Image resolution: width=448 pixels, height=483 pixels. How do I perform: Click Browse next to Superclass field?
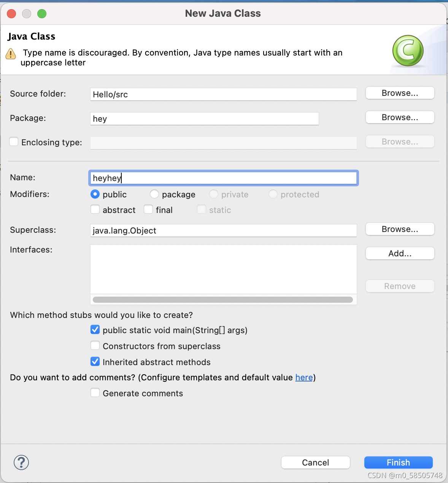400,229
